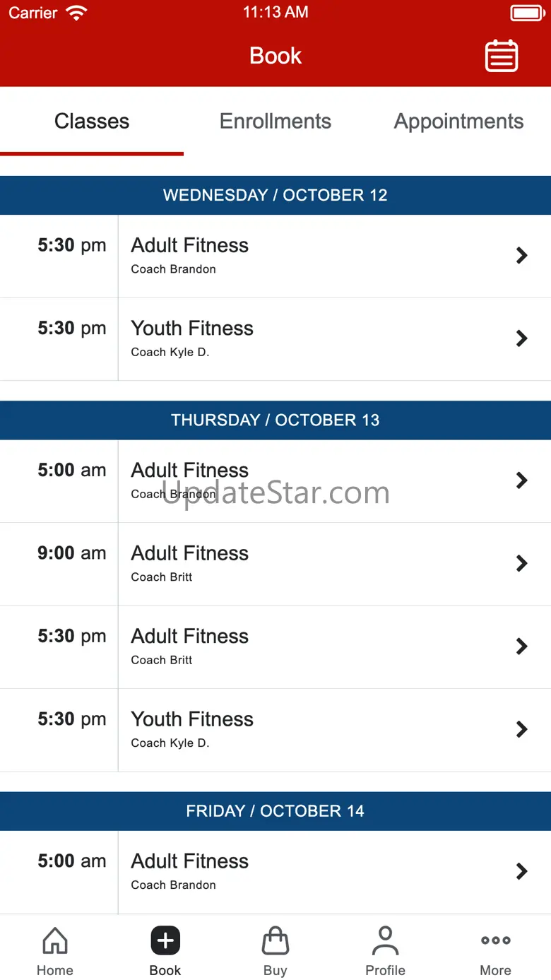Tap the battery indicator icon
The height and width of the screenshot is (980, 551).
(x=527, y=13)
